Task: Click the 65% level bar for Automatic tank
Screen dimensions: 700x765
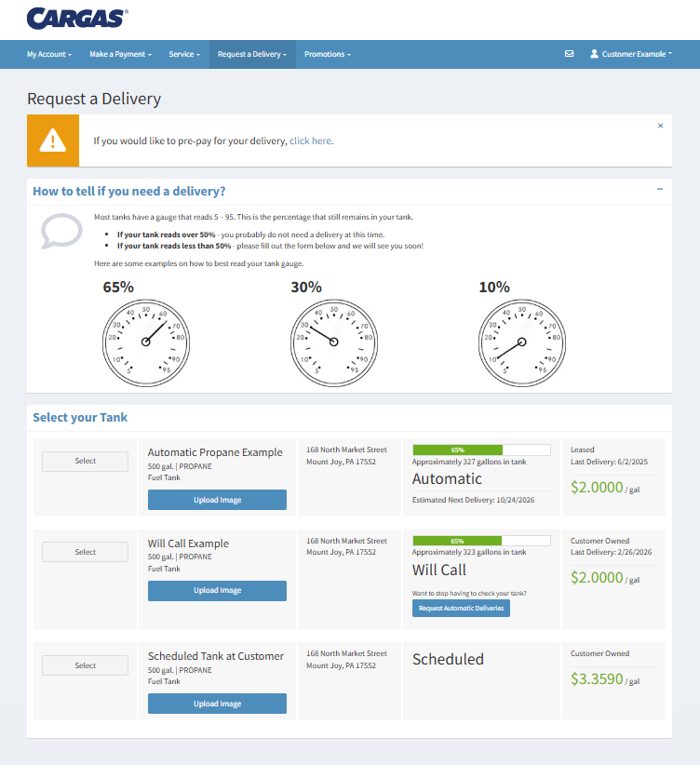Action: [x=482, y=450]
